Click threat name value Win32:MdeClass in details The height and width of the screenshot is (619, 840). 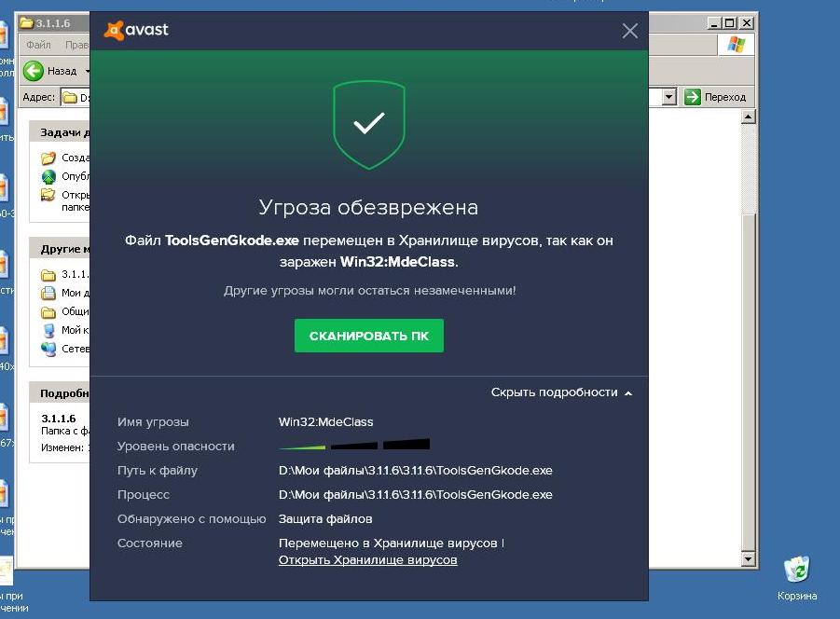pos(325,422)
